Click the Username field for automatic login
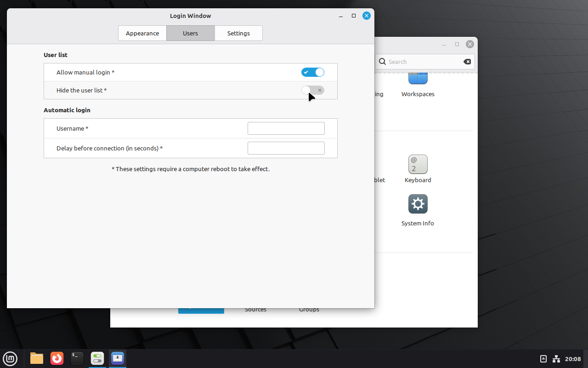588x368 pixels. coord(286,128)
